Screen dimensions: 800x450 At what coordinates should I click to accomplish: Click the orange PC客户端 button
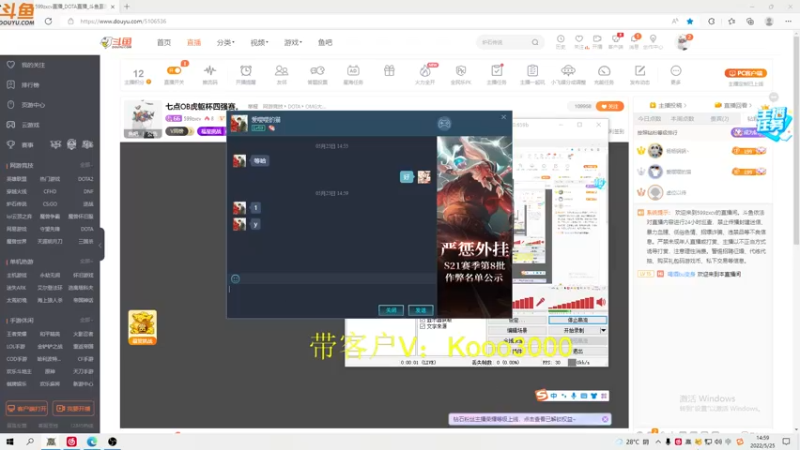pos(745,73)
